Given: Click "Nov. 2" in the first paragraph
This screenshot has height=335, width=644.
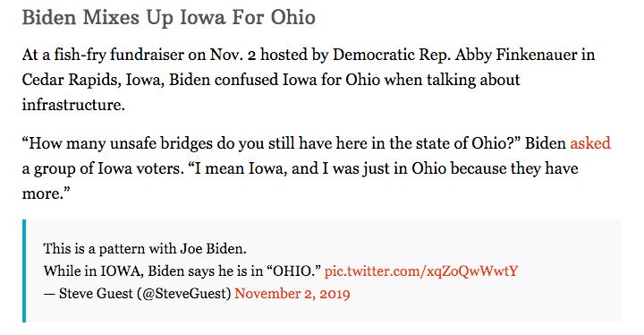Looking at the screenshot, I should pos(233,55).
